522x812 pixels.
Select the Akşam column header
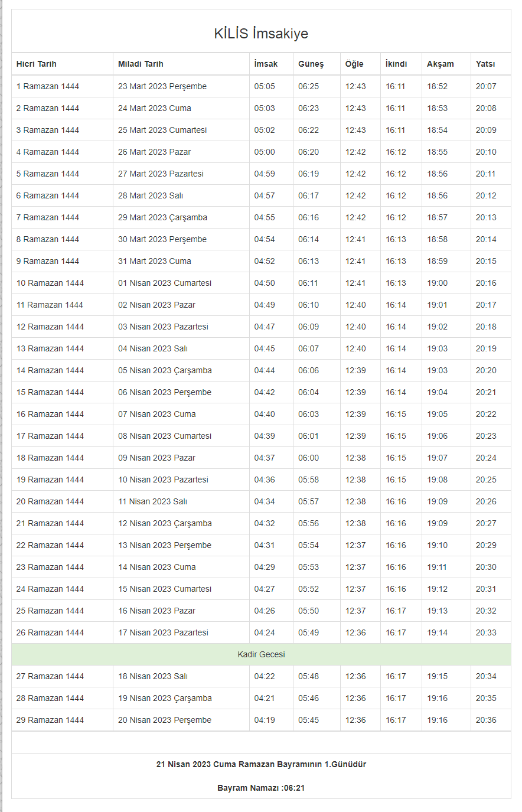441,64
